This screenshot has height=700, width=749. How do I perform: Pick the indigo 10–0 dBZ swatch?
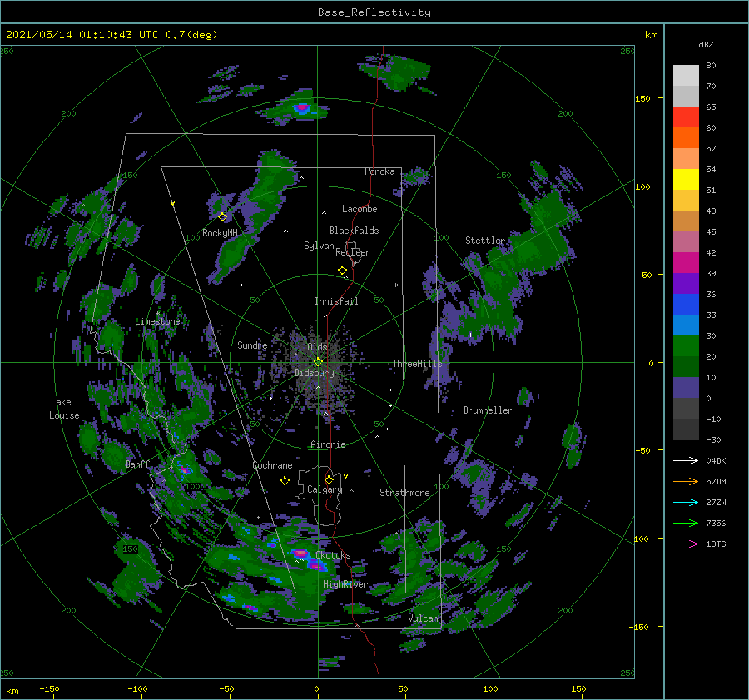[686, 388]
